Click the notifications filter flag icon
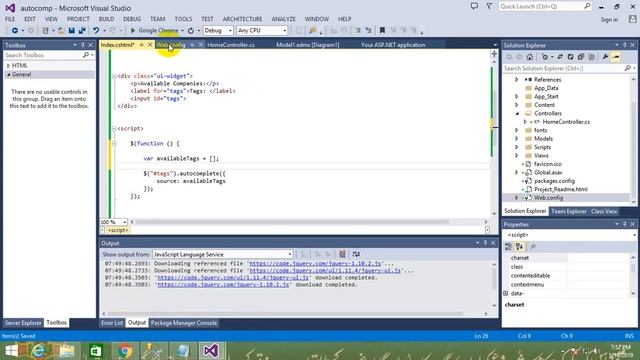Viewport: 640px width, 360px height. point(489,6)
